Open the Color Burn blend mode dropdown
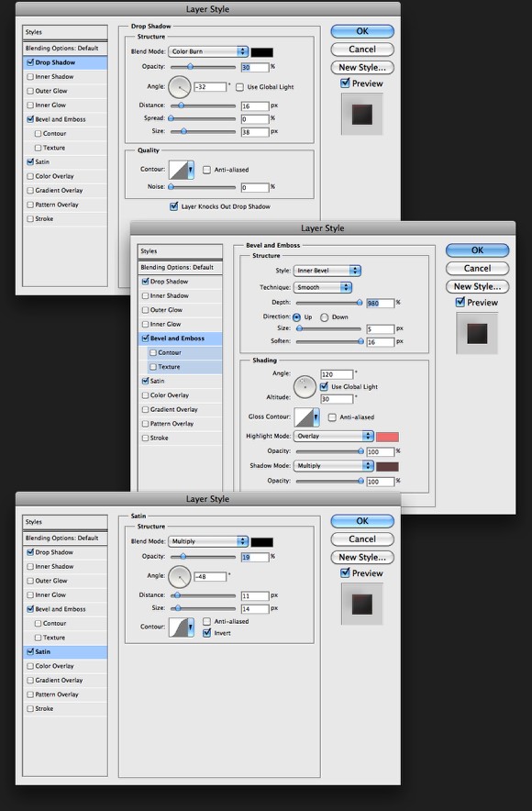 coord(208,51)
